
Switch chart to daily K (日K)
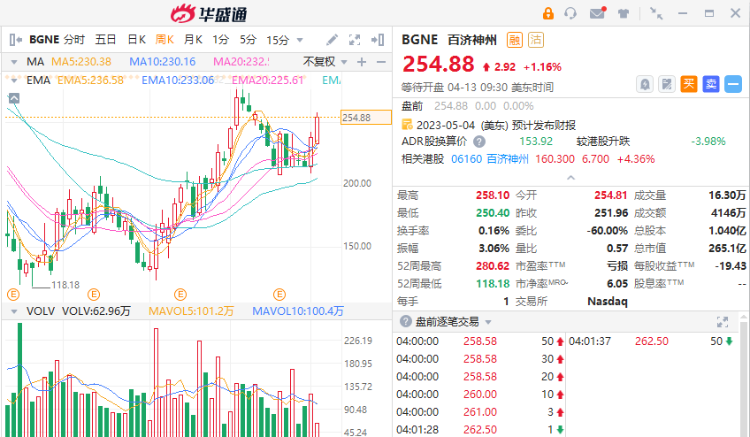[x=136, y=40]
